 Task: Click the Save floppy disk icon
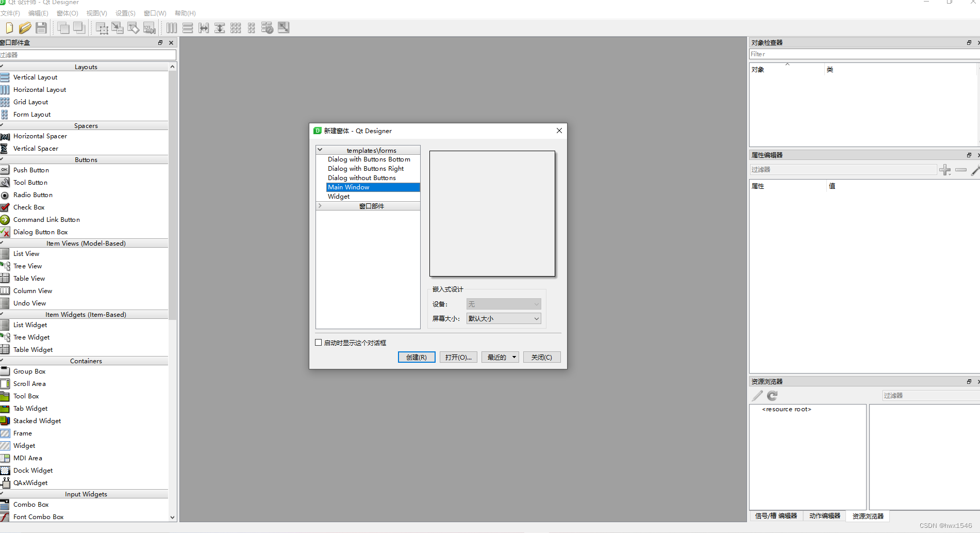pos(41,28)
